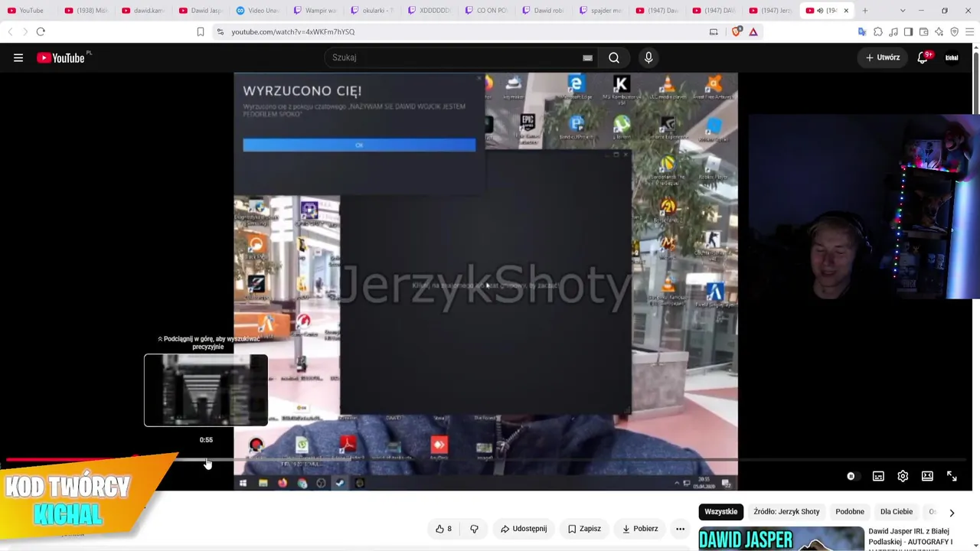This screenshot has height=551, width=980.
Task: Bookmark this page with the bookmark icon
Action: coord(201,31)
